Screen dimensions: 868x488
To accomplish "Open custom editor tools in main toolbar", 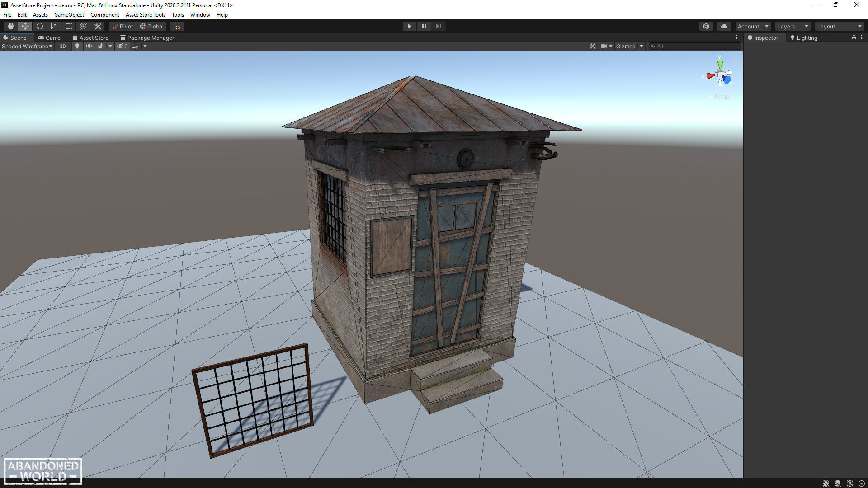I will tap(98, 26).
